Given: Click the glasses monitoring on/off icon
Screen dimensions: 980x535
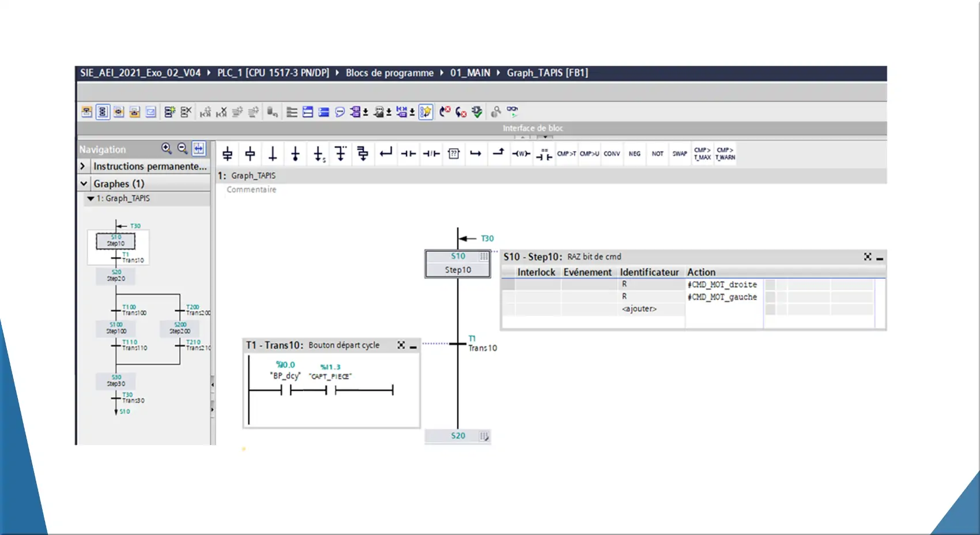Looking at the screenshot, I should (512, 111).
